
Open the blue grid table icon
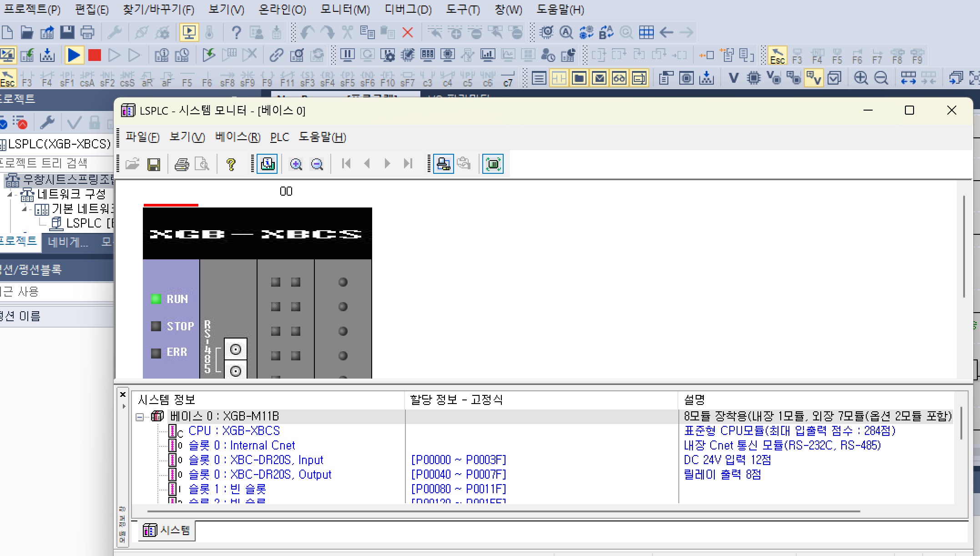646,32
